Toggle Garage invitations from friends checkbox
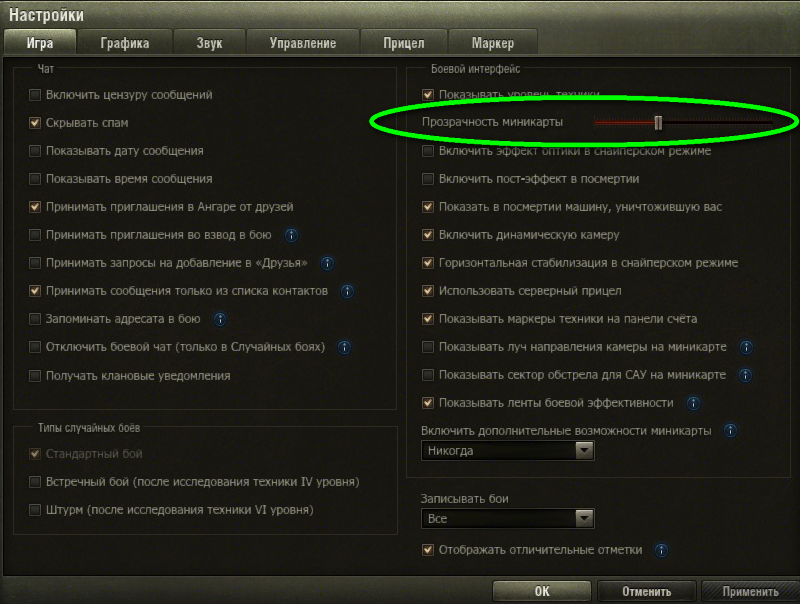 coord(35,207)
